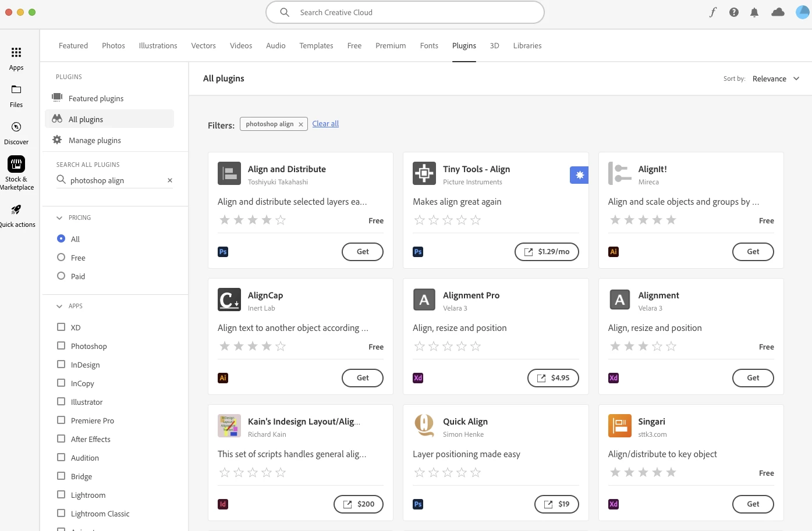The height and width of the screenshot is (531, 812).
Task: Get the AlignCap plugin
Action: tap(363, 378)
